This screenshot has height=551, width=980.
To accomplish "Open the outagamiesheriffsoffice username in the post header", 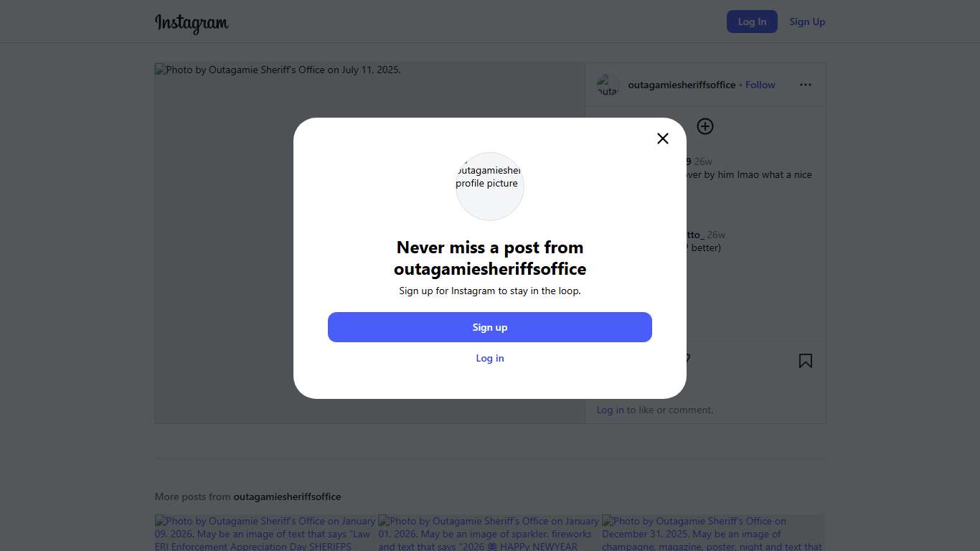I will click(x=682, y=85).
